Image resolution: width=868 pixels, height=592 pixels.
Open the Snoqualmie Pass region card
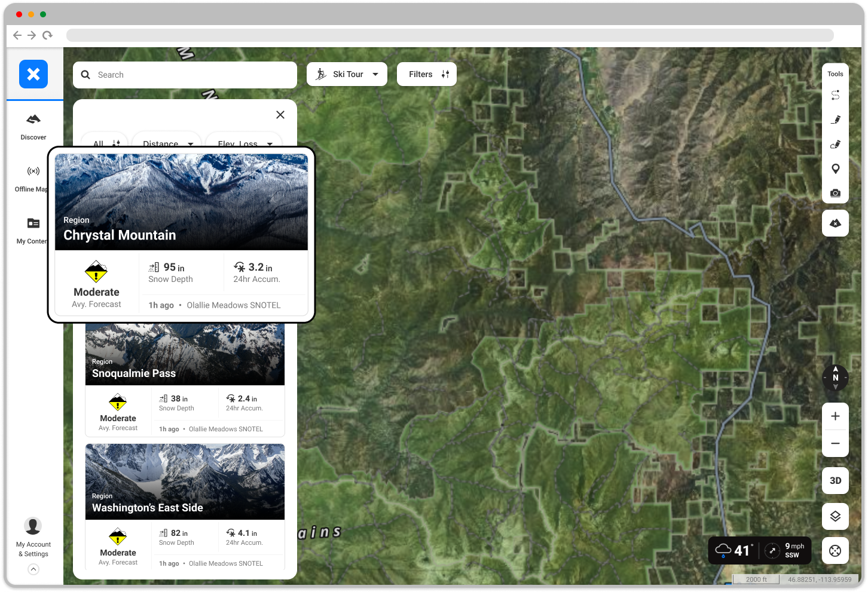(185, 381)
